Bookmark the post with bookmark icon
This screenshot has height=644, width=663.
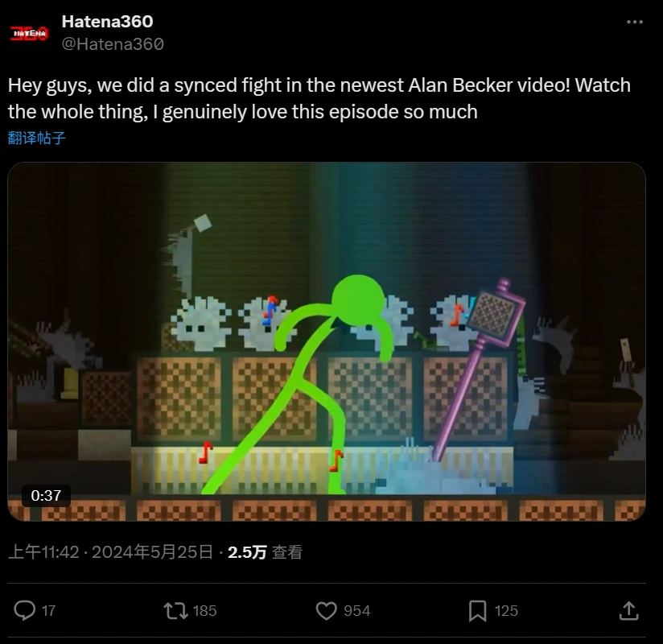pos(477,611)
